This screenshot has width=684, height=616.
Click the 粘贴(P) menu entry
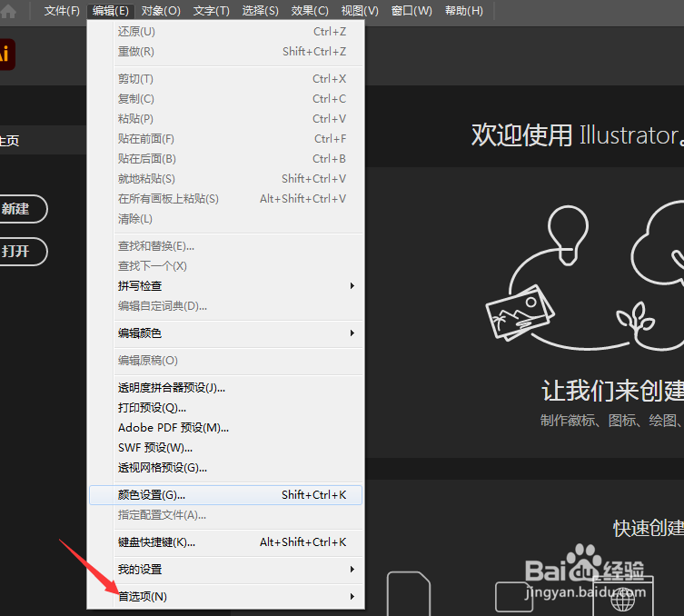[x=225, y=119]
